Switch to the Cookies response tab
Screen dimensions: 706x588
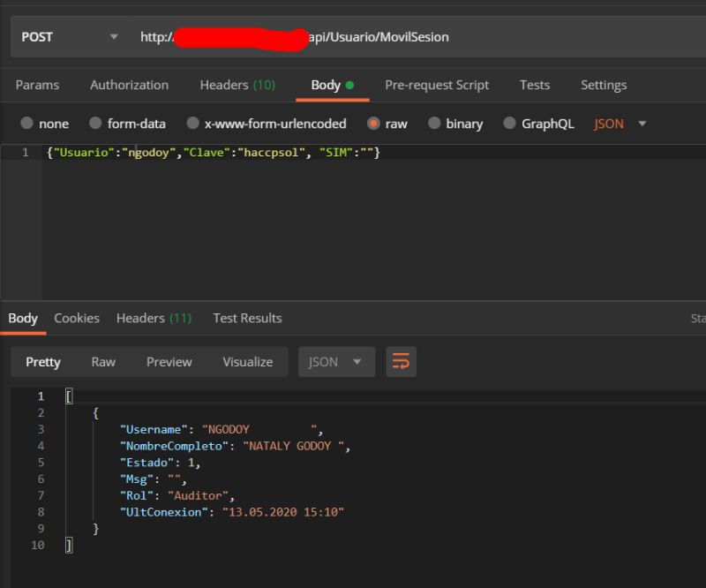click(76, 318)
